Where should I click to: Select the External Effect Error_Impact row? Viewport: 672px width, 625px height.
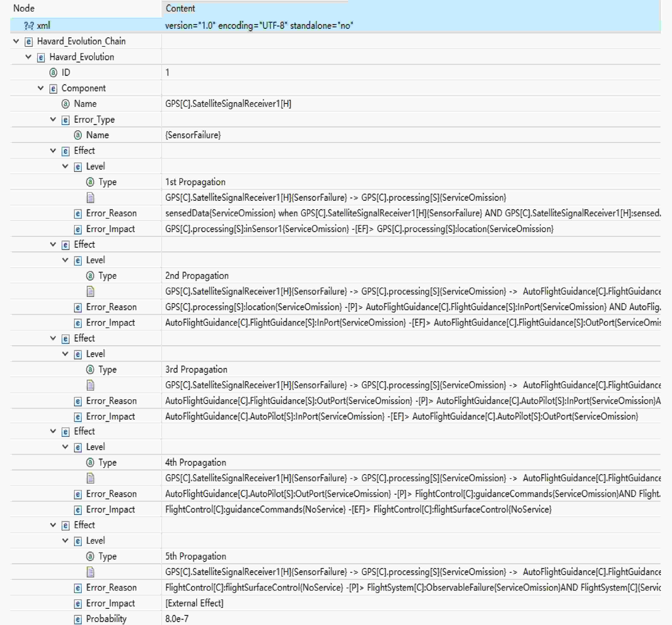[194, 603]
